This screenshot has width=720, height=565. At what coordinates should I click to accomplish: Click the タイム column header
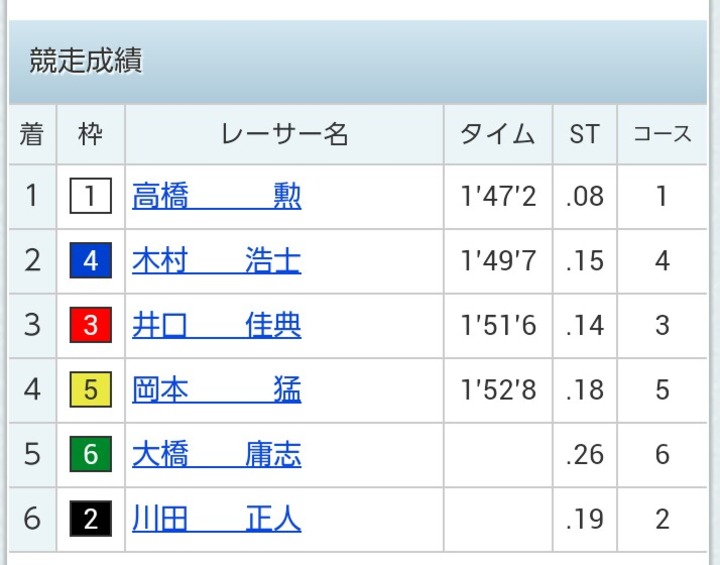(498, 135)
